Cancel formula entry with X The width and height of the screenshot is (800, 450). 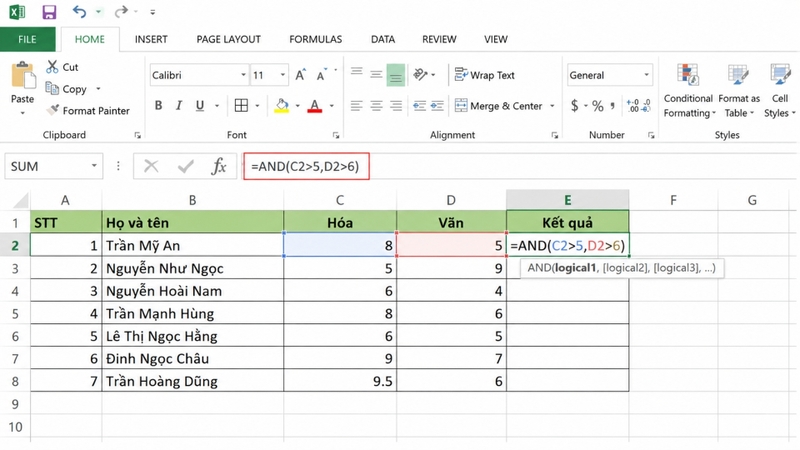coord(151,166)
